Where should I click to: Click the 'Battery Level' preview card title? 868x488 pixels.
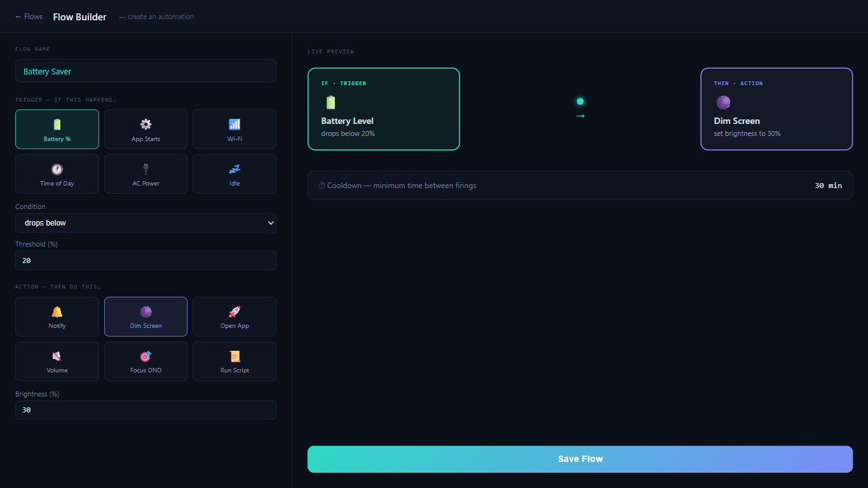(348, 121)
